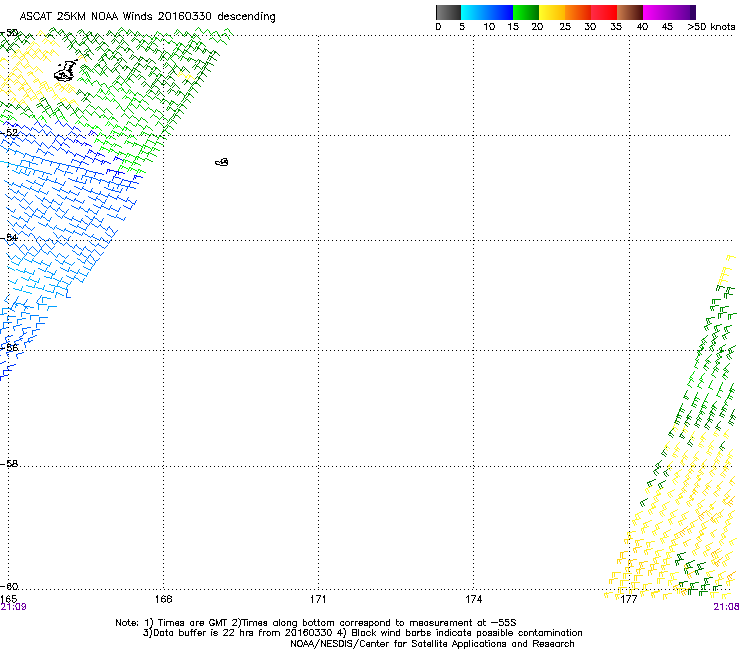
Task: Click the latitude label "-58"
Action: tap(9, 464)
